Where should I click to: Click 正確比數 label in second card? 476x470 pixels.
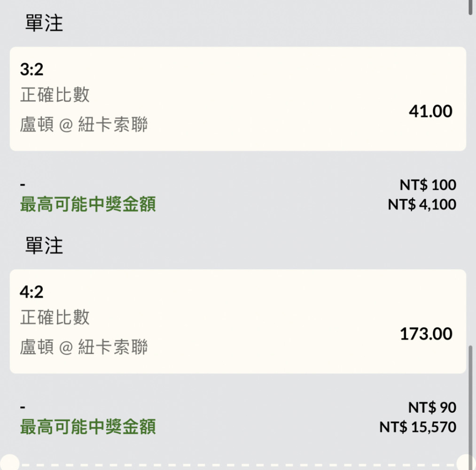pos(55,317)
